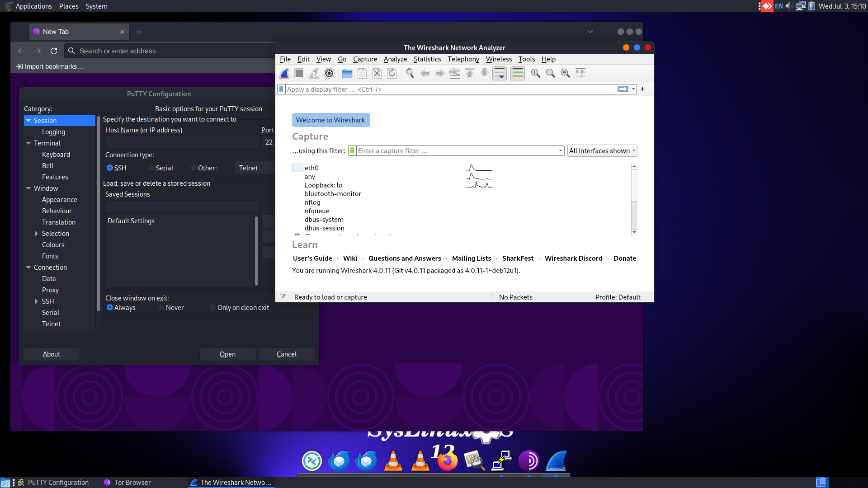Open the User's Guide link in Wireshark
Screen dimensions: 868x488
tap(312, 258)
